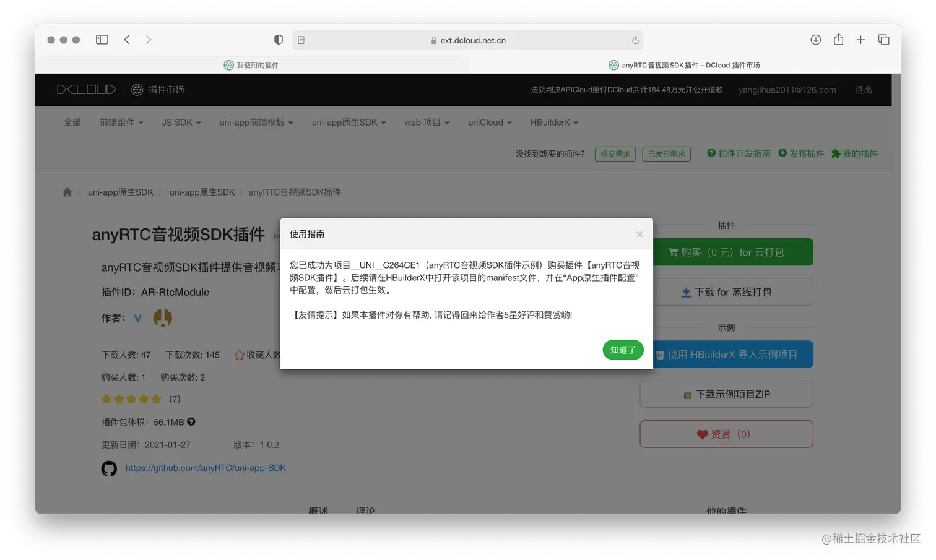The height and width of the screenshot is (560, 936).
Task: Click the 已发布需求 button
Action: (666, 154)
